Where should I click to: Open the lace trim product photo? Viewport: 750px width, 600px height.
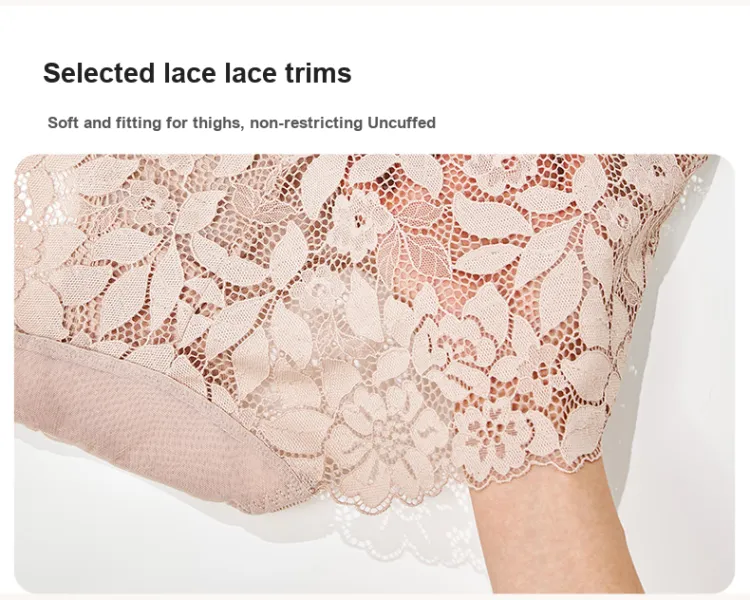click(375, 374)
